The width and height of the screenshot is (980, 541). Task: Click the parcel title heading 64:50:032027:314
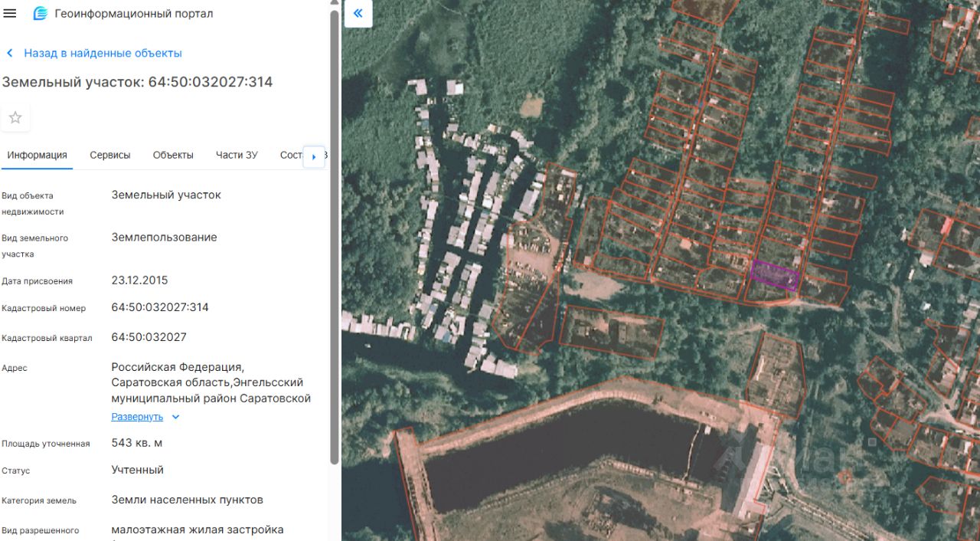pyautogui.click(x=137, y=82)
